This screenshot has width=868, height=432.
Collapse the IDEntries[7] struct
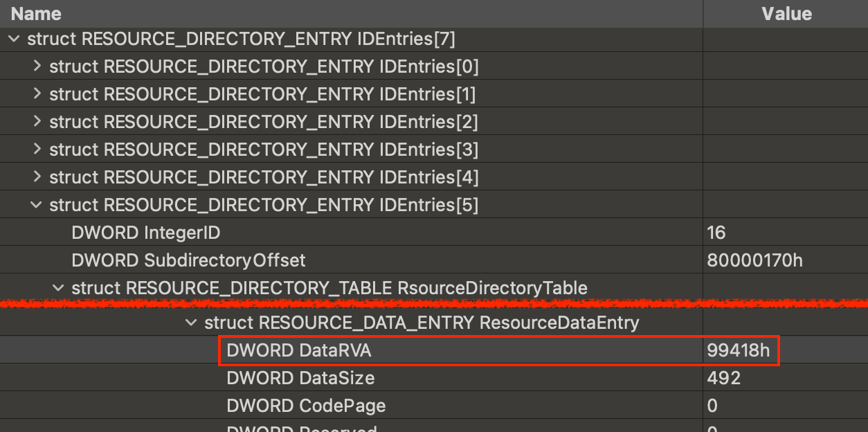pyautogui.click(x=14, y=39)
